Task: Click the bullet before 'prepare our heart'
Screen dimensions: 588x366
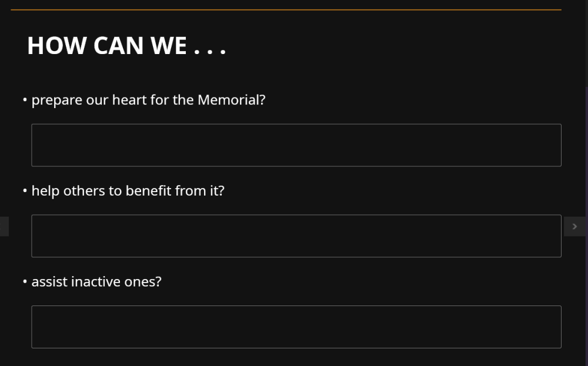Action: pos(25,100)
